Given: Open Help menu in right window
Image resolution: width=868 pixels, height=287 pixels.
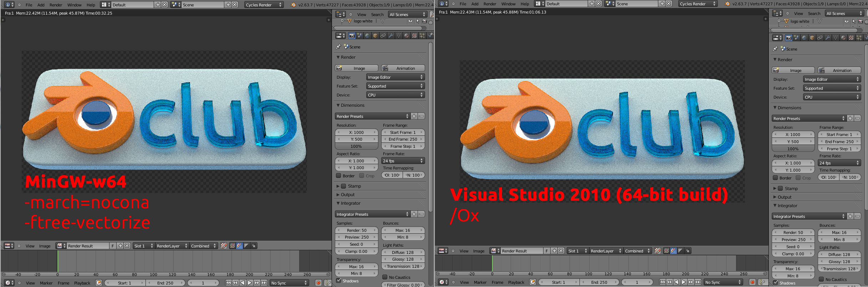Looking at the screenshot, I should click(525, 4).
